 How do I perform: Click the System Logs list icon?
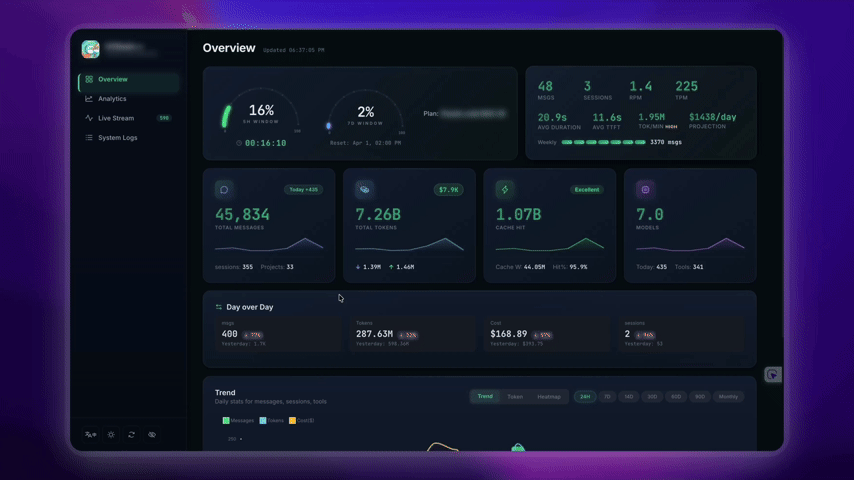tap(89, 137)
